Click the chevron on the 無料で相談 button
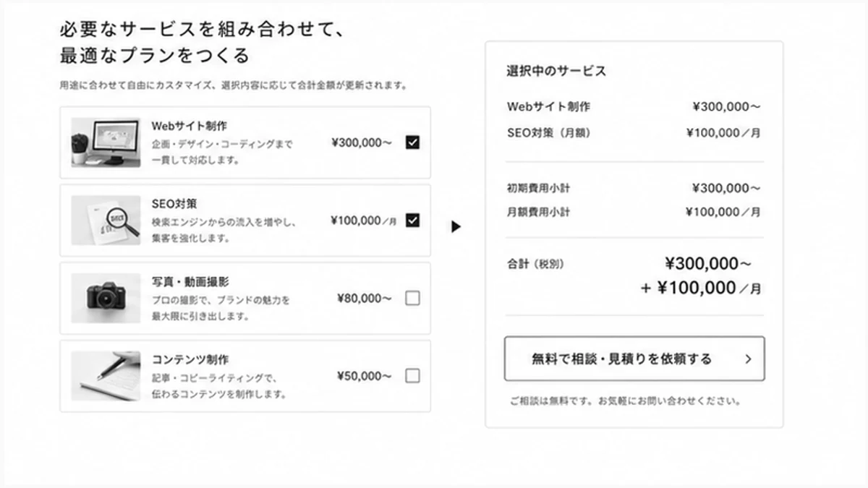This screenshot has height=488, width=868. pos(748,359)
